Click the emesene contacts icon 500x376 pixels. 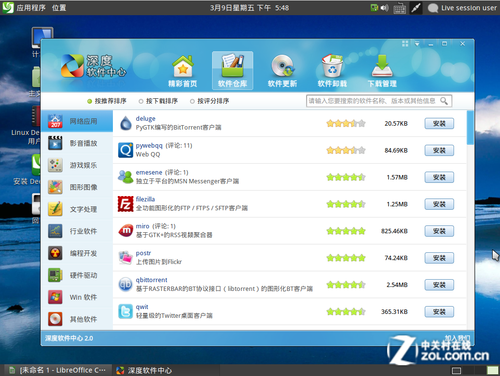click(x=126, y=177)
